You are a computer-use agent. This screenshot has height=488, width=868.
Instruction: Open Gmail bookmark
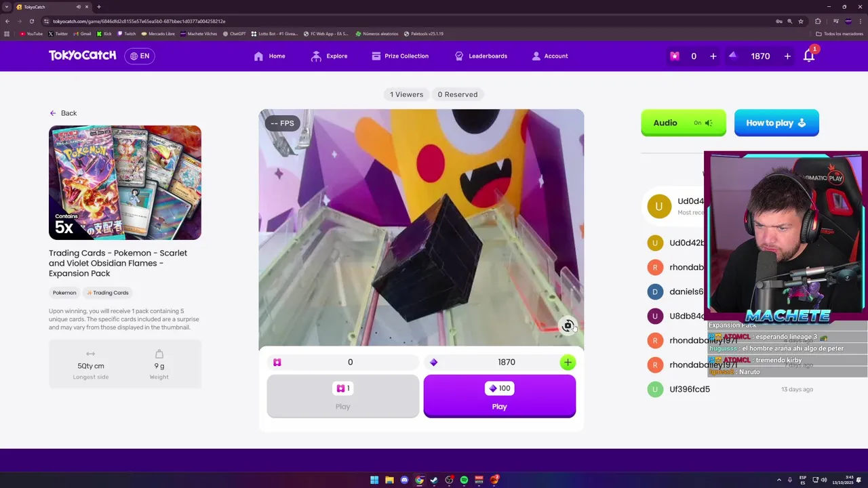pos(82,33)
